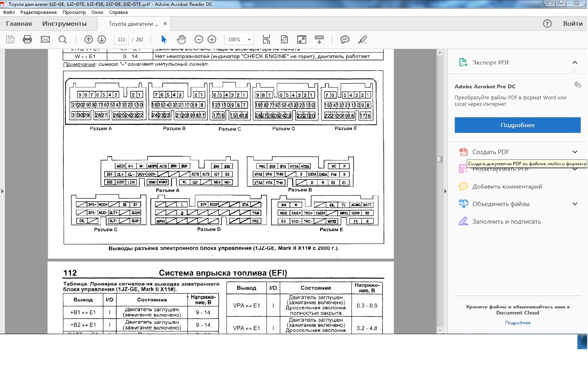Screen dimensions: 588x368
Task: Click the Подробнее link under Document Cloud
Action: coord(517,323)
